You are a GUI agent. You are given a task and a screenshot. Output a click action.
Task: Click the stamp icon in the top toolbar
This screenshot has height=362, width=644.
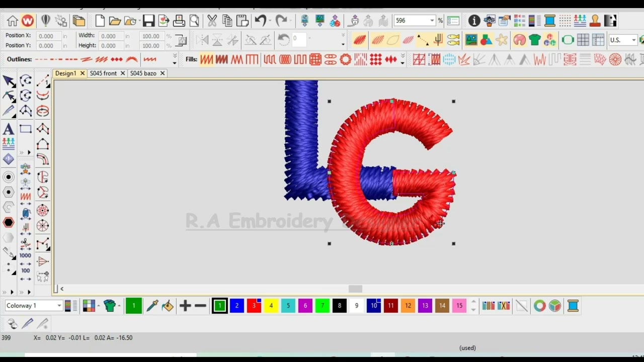coord(595,21)
